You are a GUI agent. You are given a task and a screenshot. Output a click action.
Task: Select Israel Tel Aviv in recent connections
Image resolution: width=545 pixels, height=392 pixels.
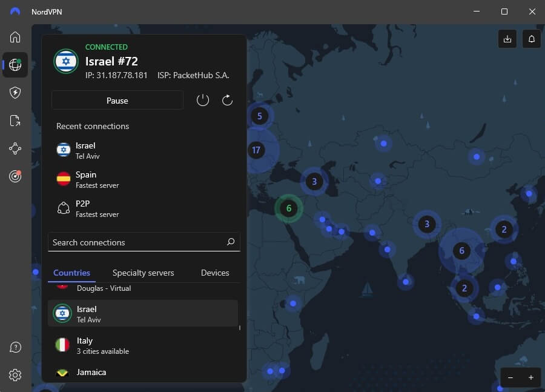(x=144, y=151)
